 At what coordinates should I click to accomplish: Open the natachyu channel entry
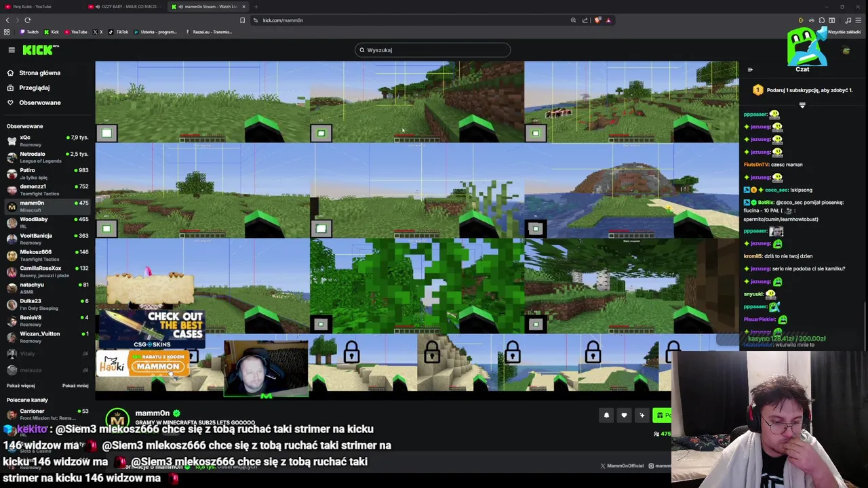click(47, 287)
